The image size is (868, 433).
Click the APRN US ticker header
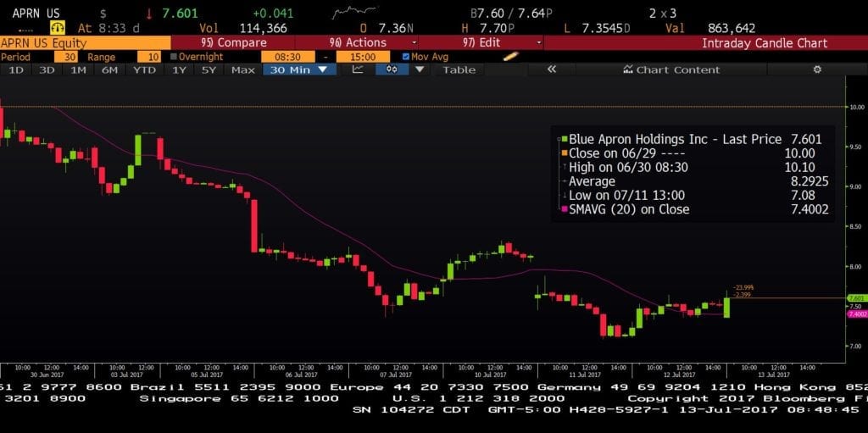coord(36,14)
